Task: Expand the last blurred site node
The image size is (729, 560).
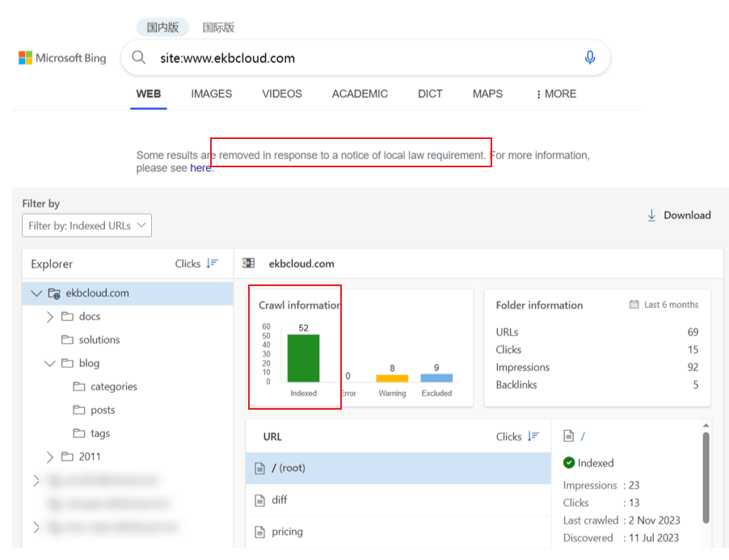Action: coord(36,527)
